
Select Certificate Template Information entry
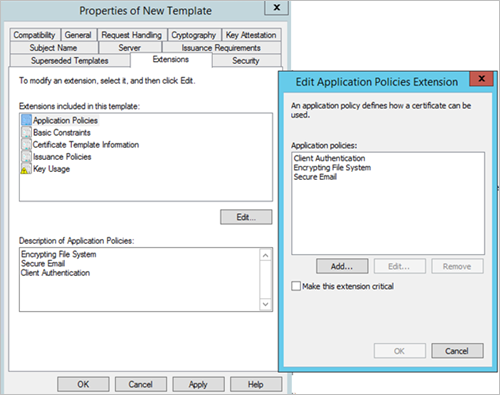(x=86, y=144)
